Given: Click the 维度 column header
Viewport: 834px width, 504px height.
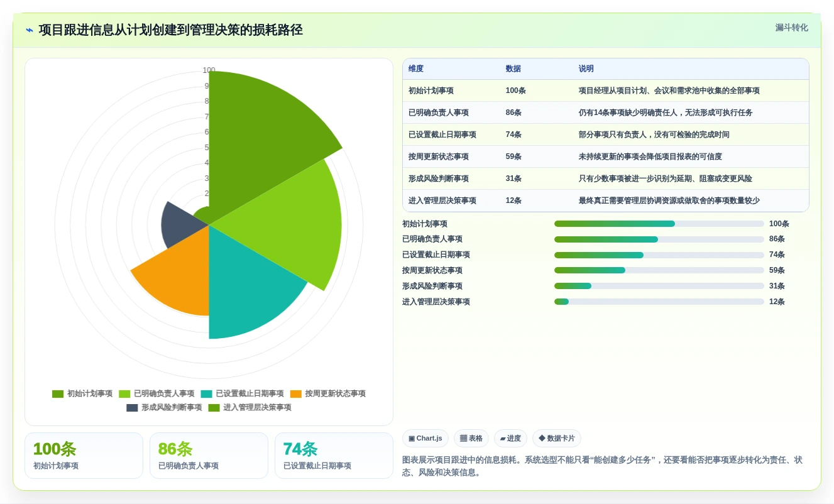Looking at the screenshot, I should 416,69.
